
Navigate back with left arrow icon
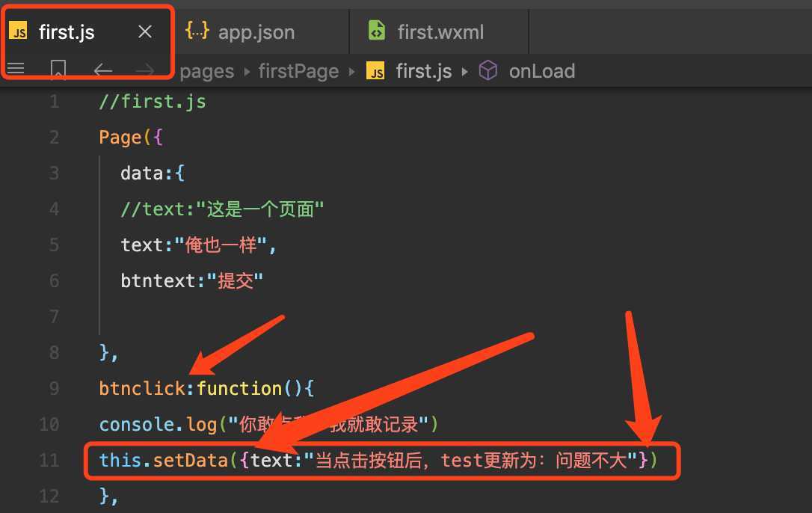[x=103, y=70]
